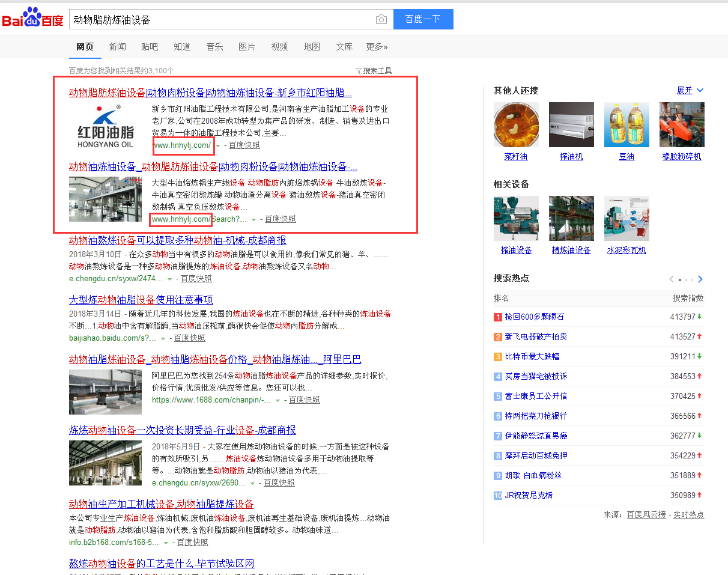Expand arrow beside e.chengdu.cn/syxw/2474
The width and height of the screenshot is (728, 575).
[170, 279]
